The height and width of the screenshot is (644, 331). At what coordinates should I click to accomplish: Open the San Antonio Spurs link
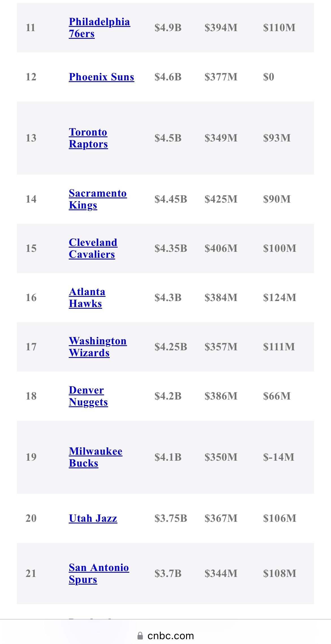click(x=99, y=573)
